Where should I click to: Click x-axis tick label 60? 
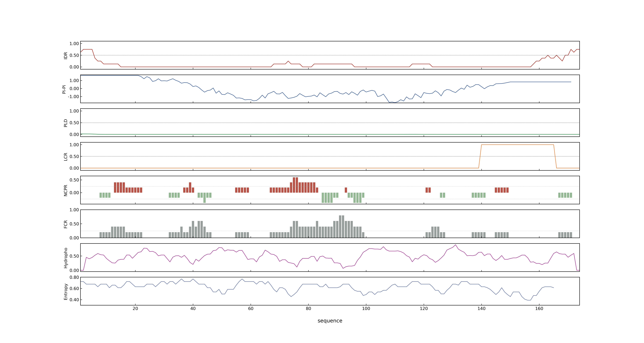251,308
